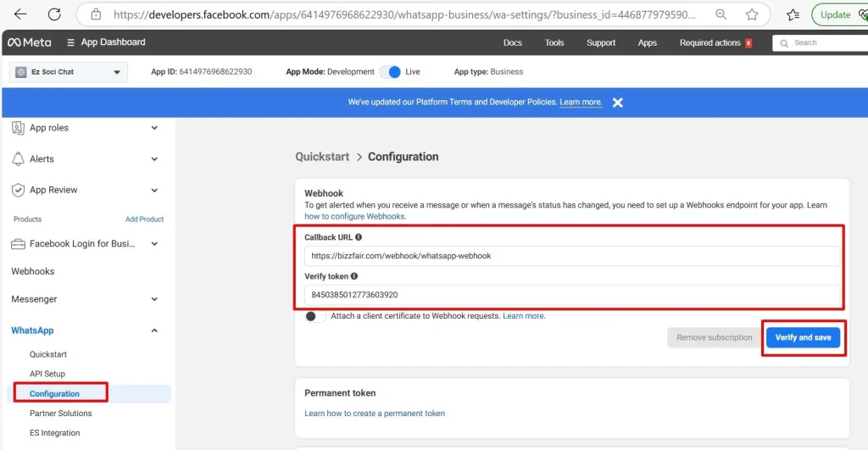Toggle App Mode to Live

point(390,72)
